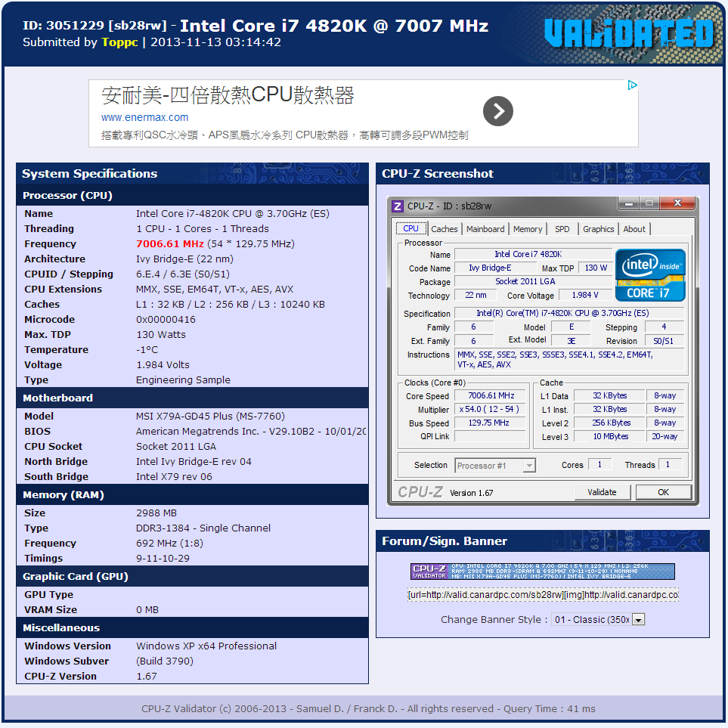Image resolution: width=728 pixels, height=728 pixels.
Task: Close the CPU-Z screenshot window
Action: pos(677,203)
